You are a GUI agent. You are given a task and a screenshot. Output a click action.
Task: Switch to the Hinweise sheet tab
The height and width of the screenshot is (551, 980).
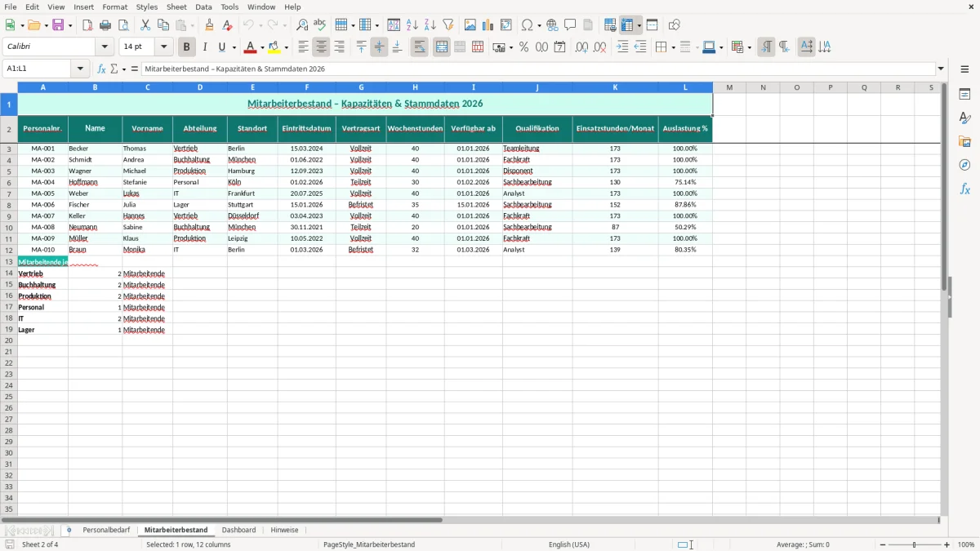(x=284, y=531)
